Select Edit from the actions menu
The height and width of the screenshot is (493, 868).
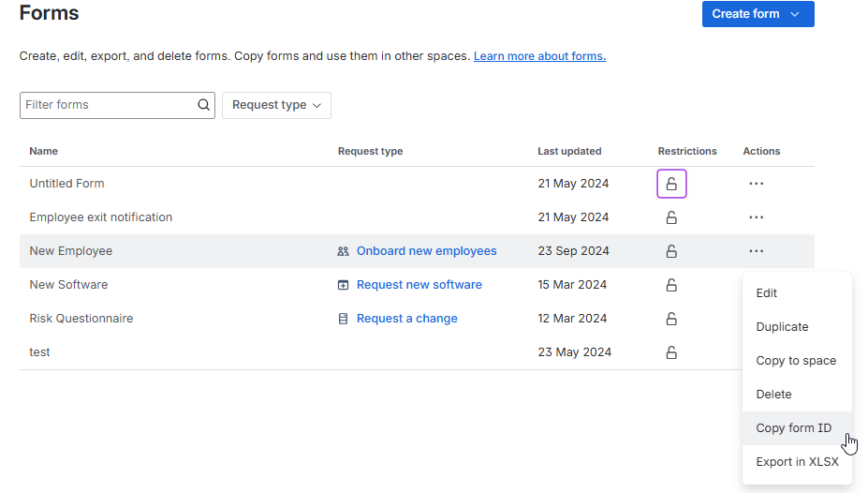[x=767, y=293]
